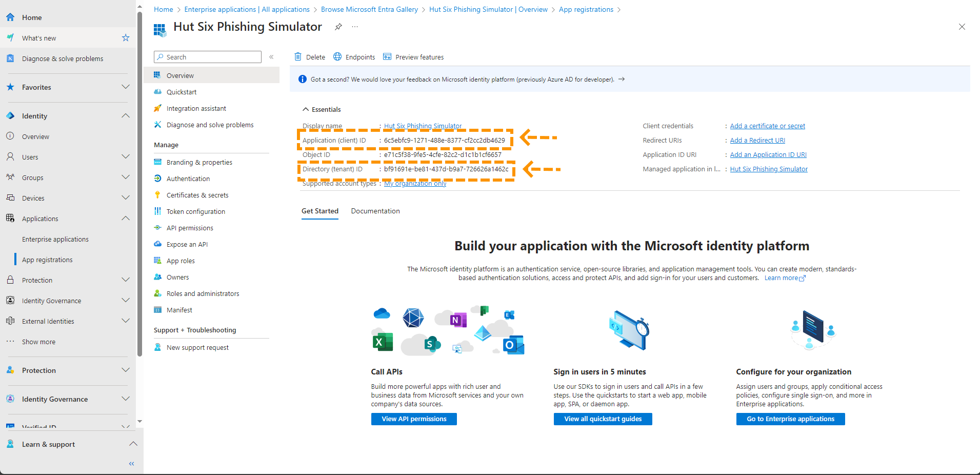
Task: Select the Get Started tab
Action: [320, 211]
